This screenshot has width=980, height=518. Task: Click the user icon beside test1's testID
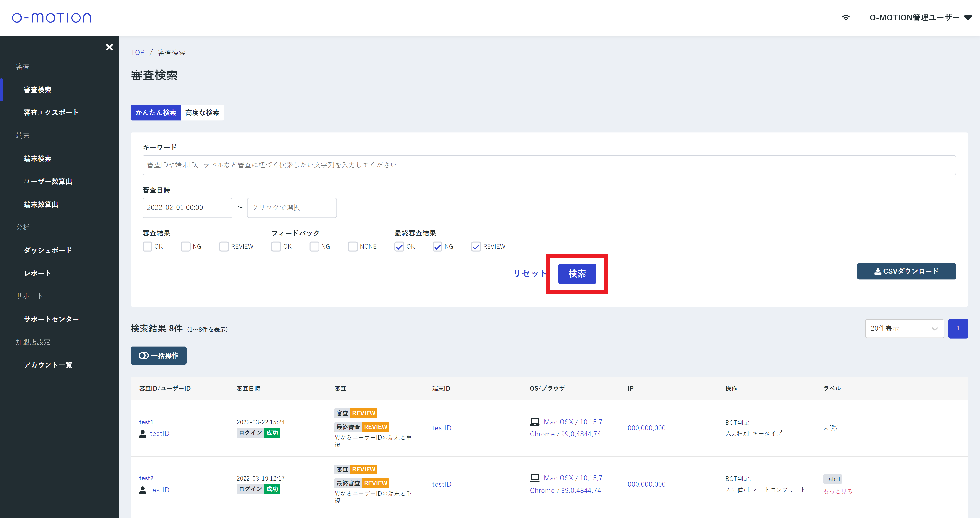[x=142, y=434]
